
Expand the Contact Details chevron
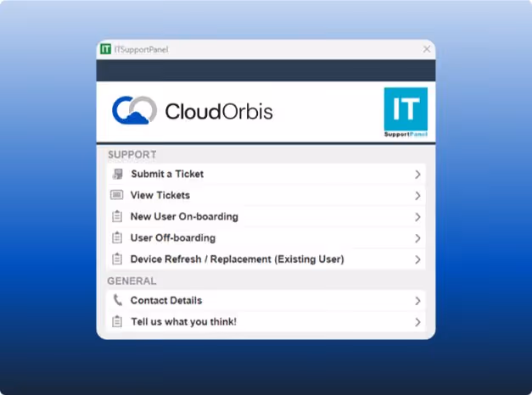(417, 301)
